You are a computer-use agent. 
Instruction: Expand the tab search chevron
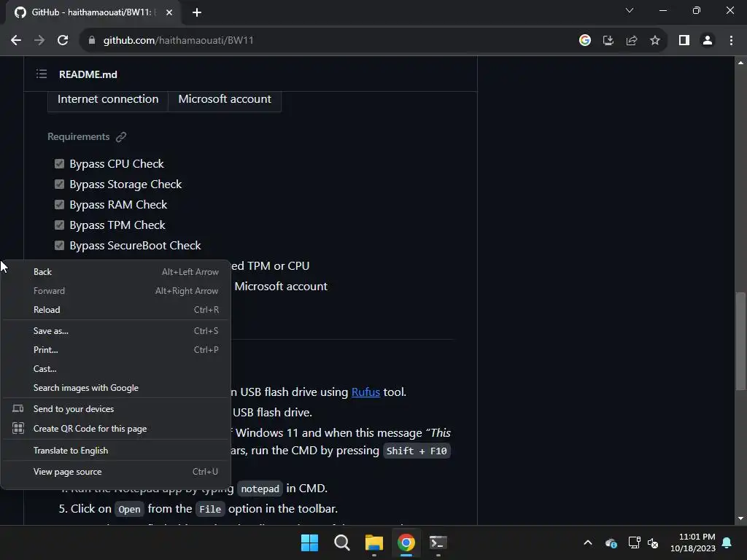tap(630, 10)
